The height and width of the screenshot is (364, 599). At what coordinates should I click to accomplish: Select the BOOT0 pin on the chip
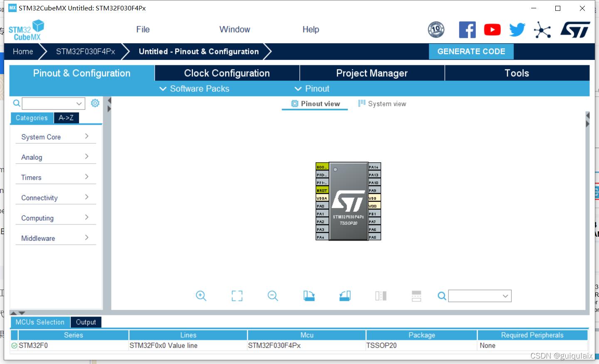pyautogui.click(x=322, y=167)
